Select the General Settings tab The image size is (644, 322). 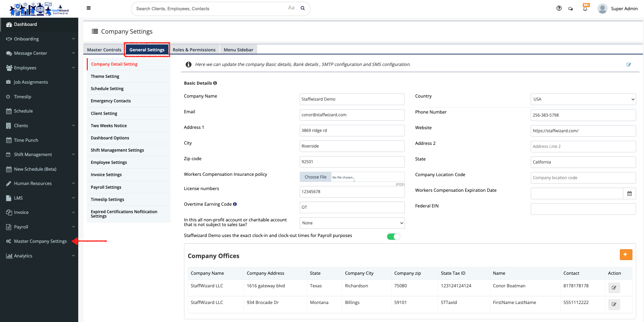tap(147, 50)
